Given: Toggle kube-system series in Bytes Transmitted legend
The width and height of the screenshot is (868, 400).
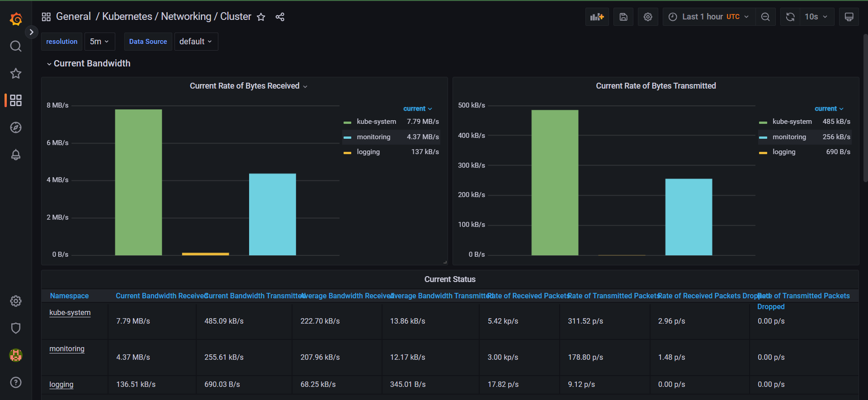Looking at the screenshot, I should [x=792, y=122].
